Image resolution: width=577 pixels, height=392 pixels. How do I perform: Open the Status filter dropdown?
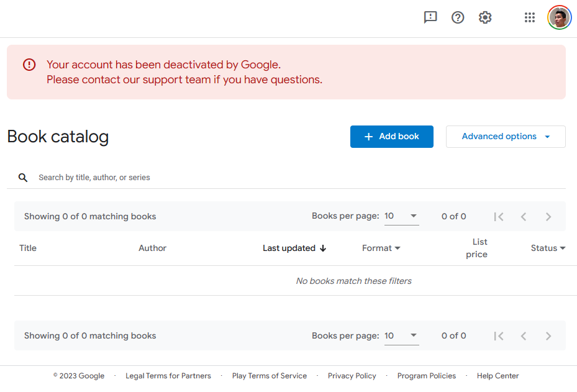click(548, 248)
